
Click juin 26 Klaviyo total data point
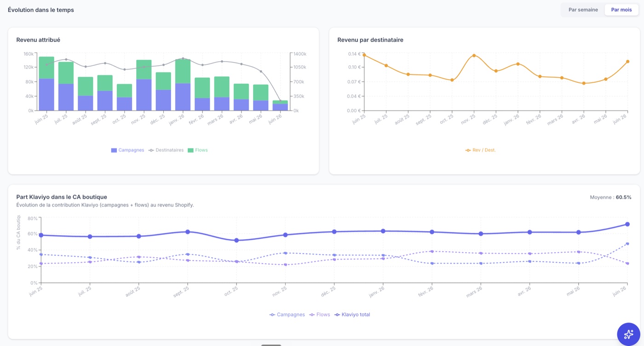(x=627, y=224)
